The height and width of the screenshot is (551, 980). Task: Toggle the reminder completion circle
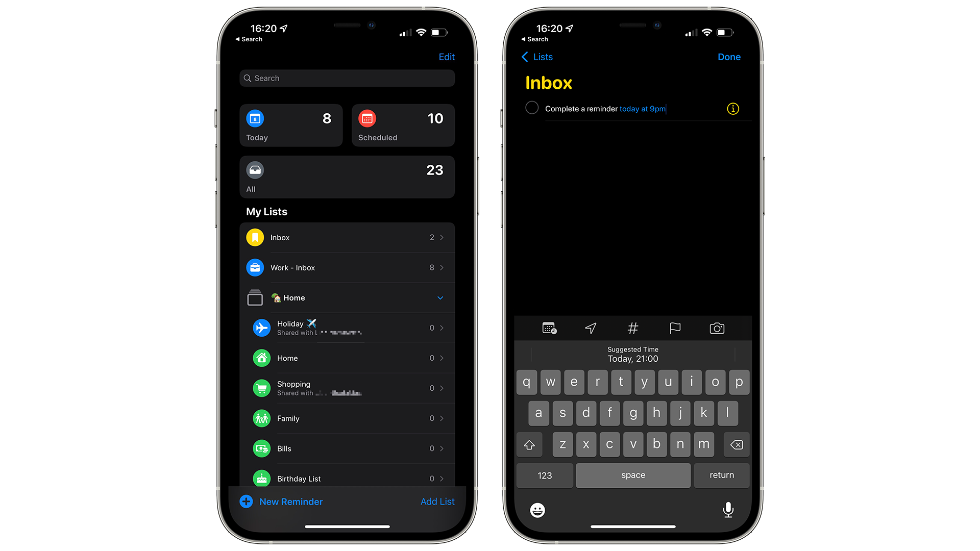(x=532, y=108)
